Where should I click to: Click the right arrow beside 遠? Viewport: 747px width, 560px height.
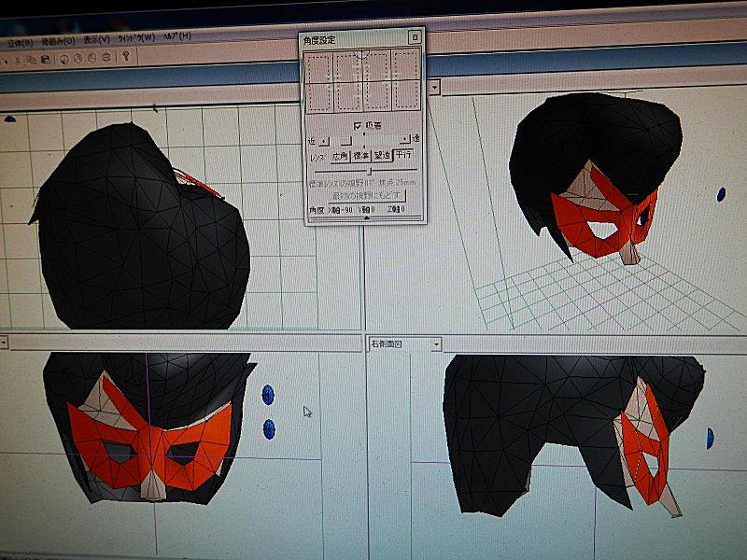[x=405, y=139]
